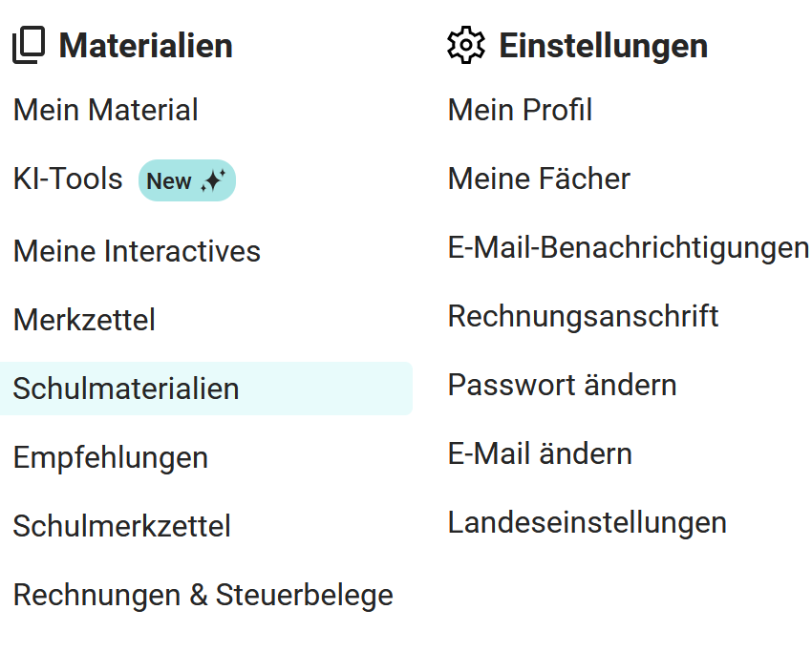This screenshot has height=652, width=812.
Task: Open the Merkzettel page
Action: 84,321
